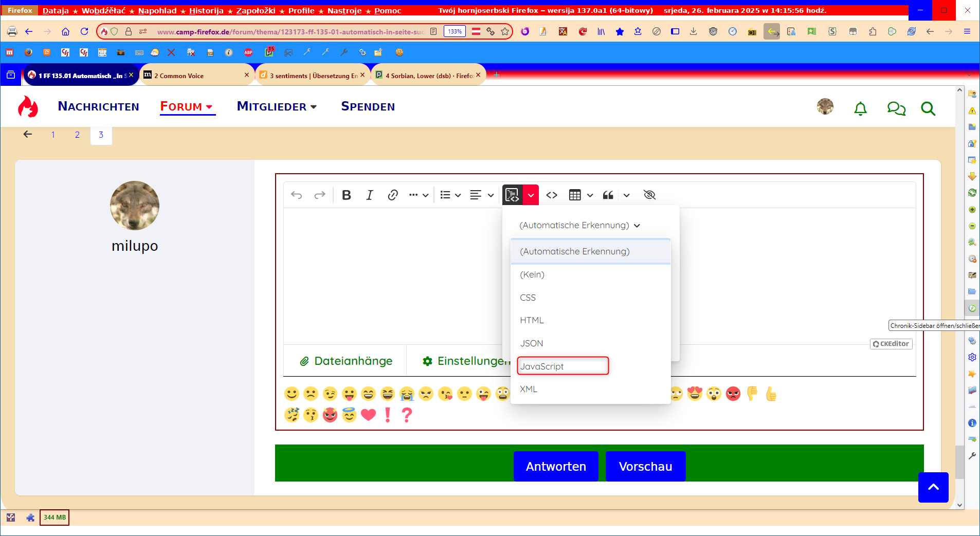The image size is (980, 536).
Task: Toggle reader view in address bar
Action: (x=433, y=31)
